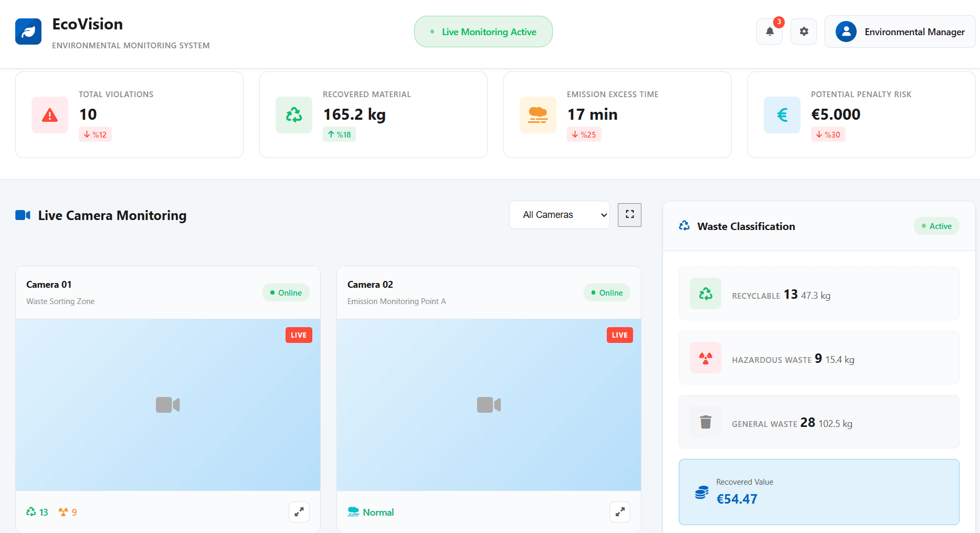The width and height of the screenshot is (980, 533).
Task: Open the All Cameras dropdown
Action: [x=559, y=215]
